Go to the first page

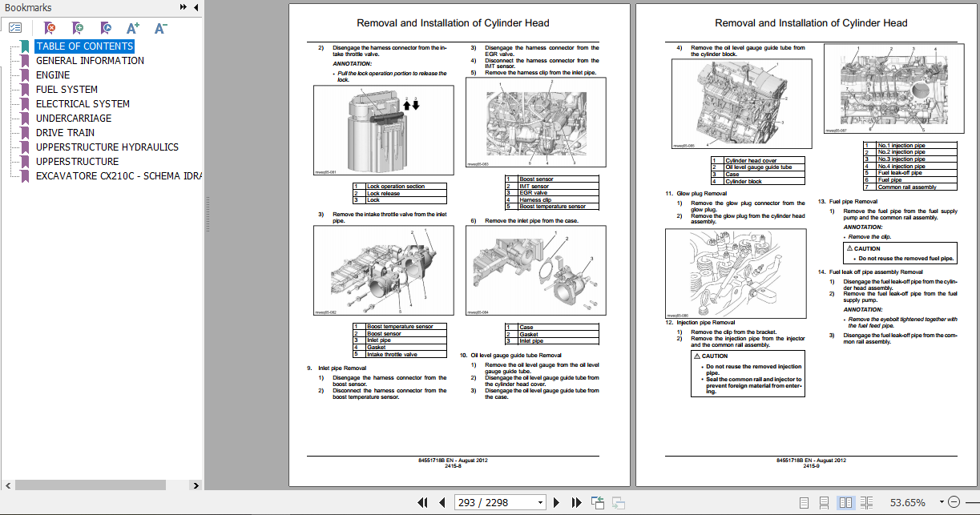tap(422, 502)
